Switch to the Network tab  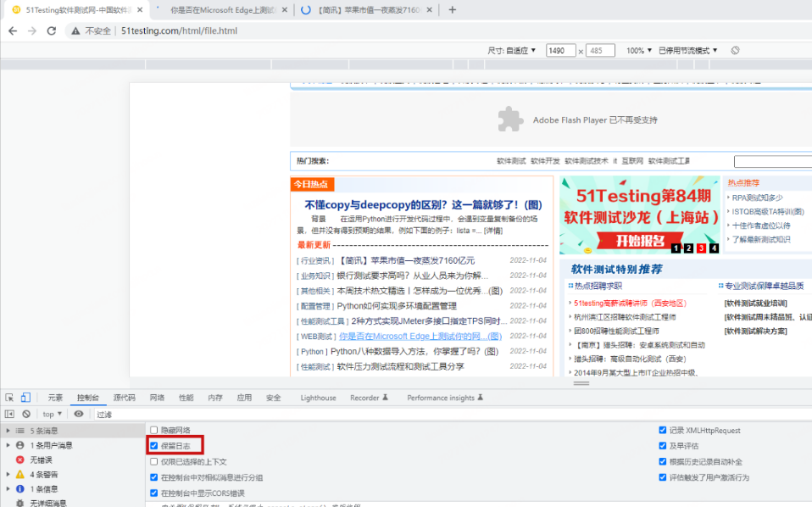coord(157,398)
